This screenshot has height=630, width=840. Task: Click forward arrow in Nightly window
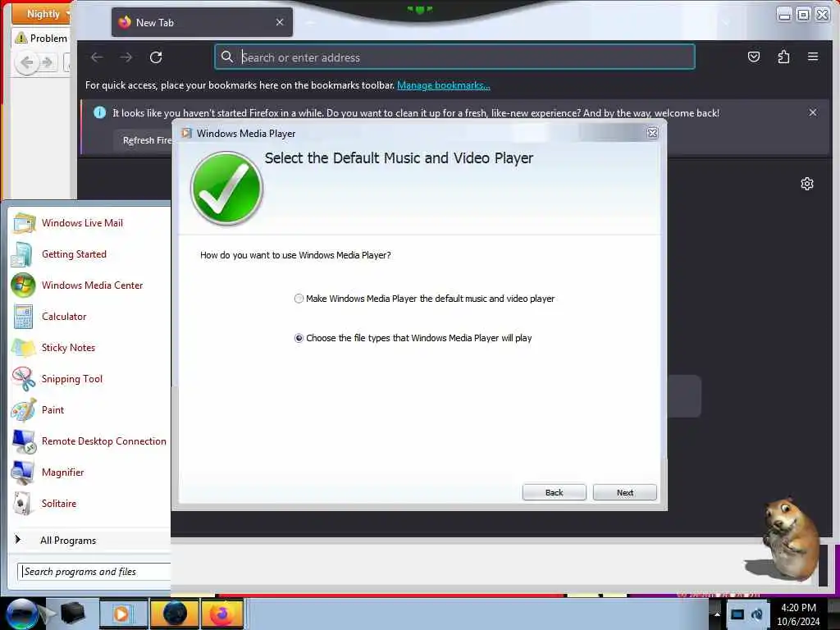[x=47, y=62]
